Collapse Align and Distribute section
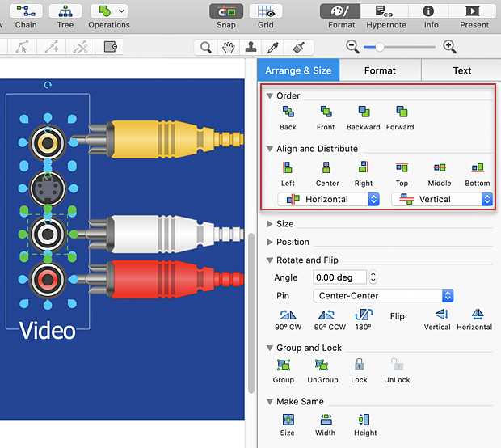The height and width of the screenshot is (448, 501). 270,149
